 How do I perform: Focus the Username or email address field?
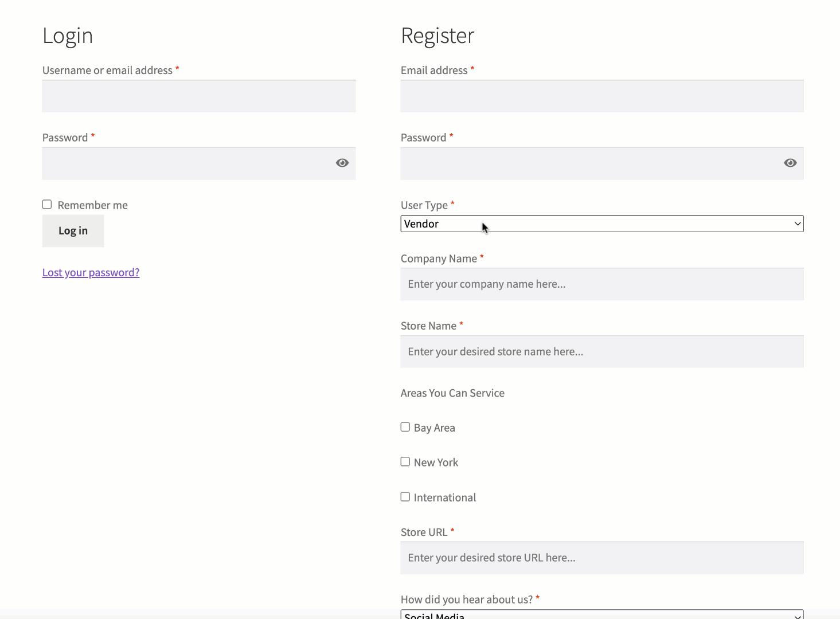[x=199, y=96]
